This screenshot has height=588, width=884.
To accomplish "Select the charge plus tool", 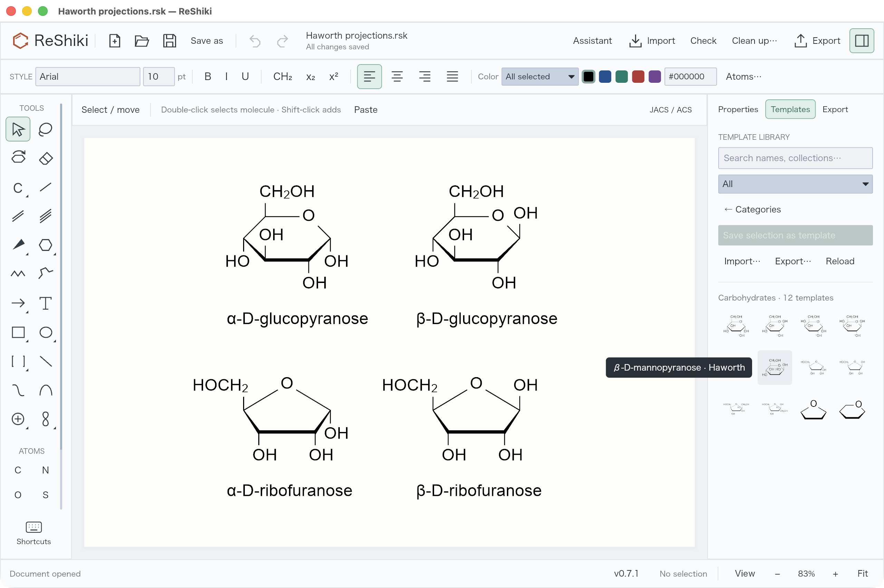I will (x=18, y=419).
